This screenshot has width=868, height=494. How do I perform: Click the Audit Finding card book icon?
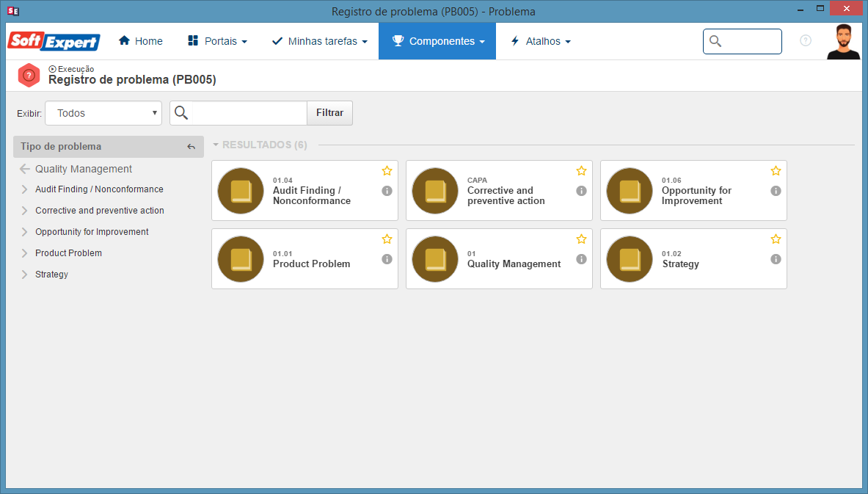(241, 191)
